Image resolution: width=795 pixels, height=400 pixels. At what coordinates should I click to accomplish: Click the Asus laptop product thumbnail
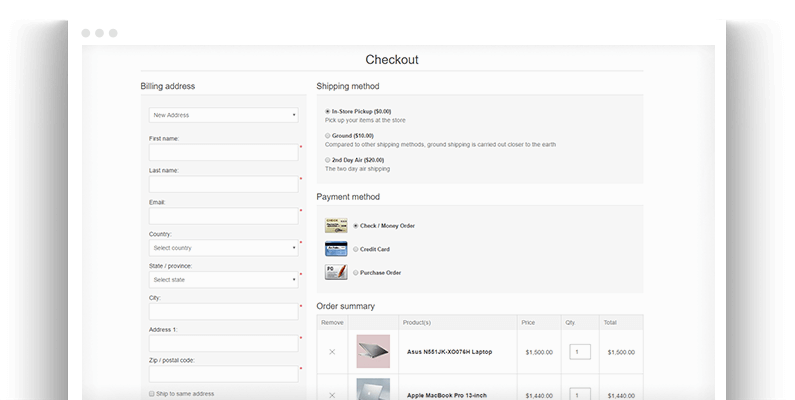tap(373, 351)
